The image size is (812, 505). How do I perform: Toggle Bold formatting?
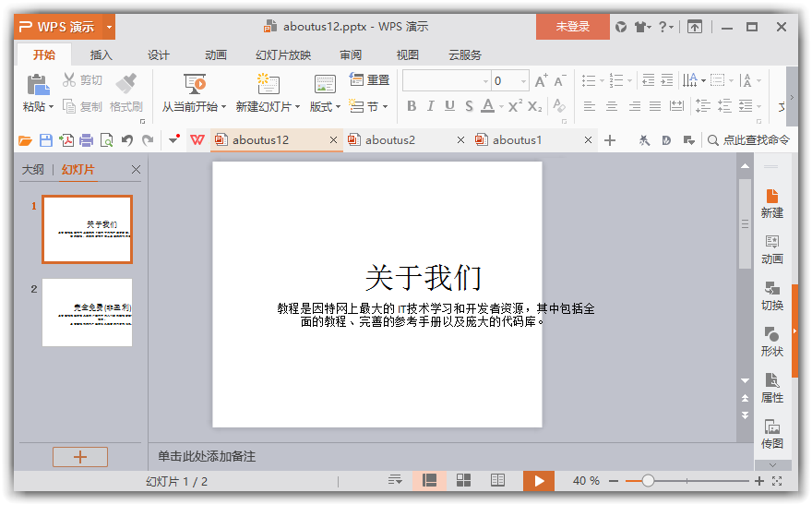point(412,105)
